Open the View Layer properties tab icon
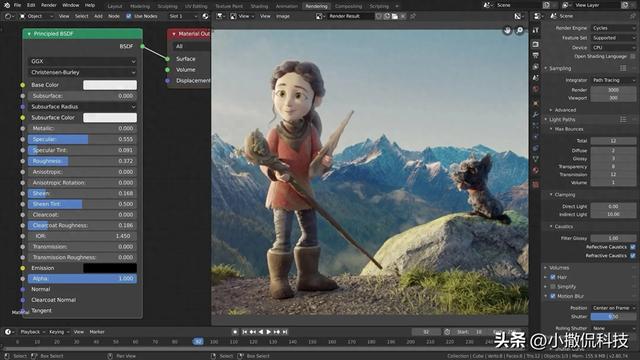 (536, 66)
